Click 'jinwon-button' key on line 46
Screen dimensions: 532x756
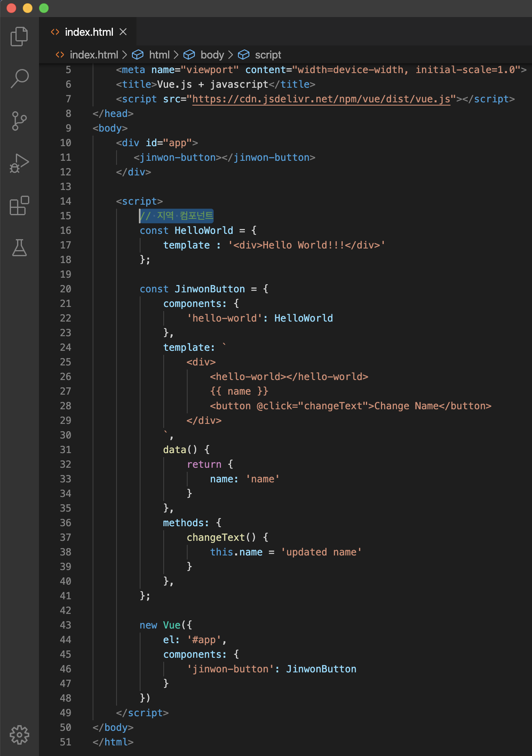tap(230, 669)
